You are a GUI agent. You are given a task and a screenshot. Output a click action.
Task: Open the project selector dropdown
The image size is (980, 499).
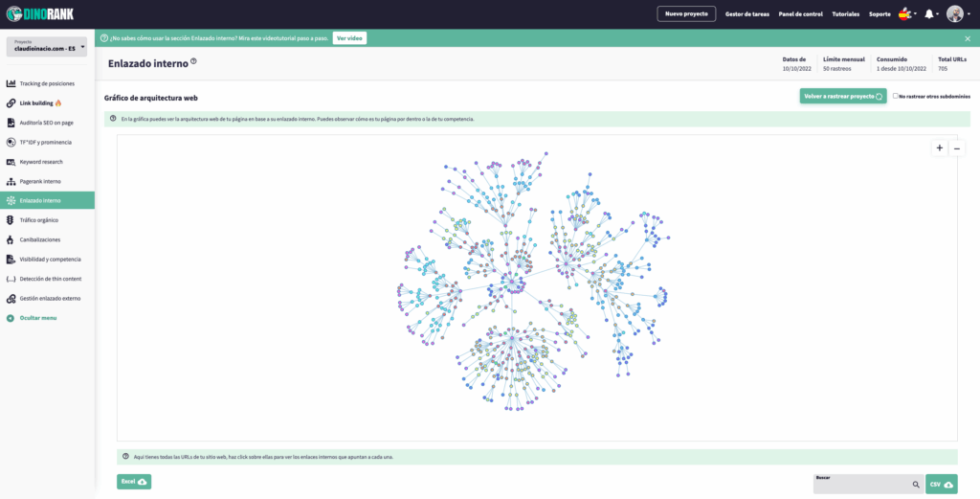click(47, 47)
